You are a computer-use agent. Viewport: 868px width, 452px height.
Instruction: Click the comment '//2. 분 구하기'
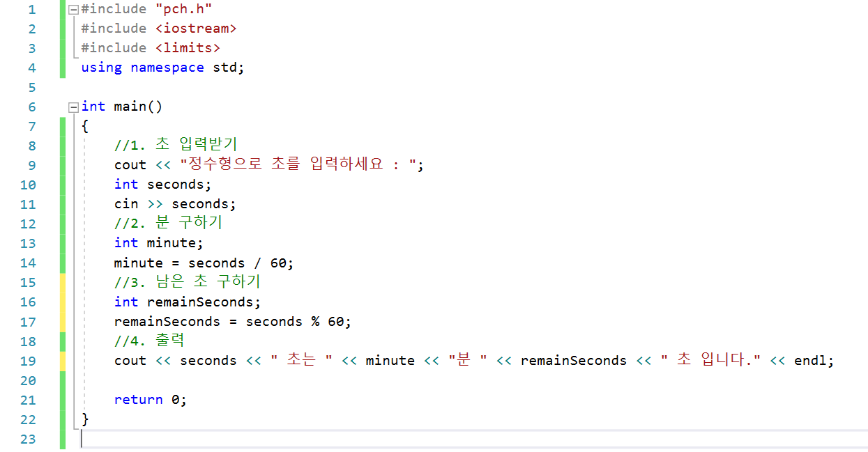coord(168,223)
